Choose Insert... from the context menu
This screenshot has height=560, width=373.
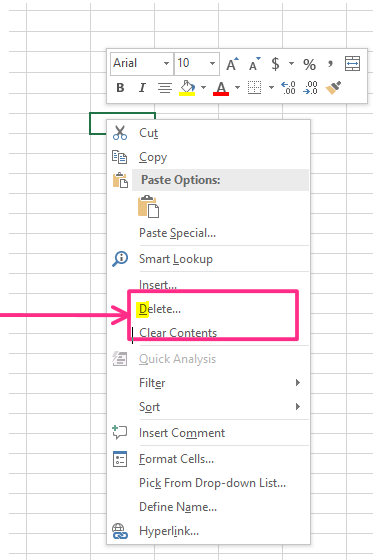208,285
